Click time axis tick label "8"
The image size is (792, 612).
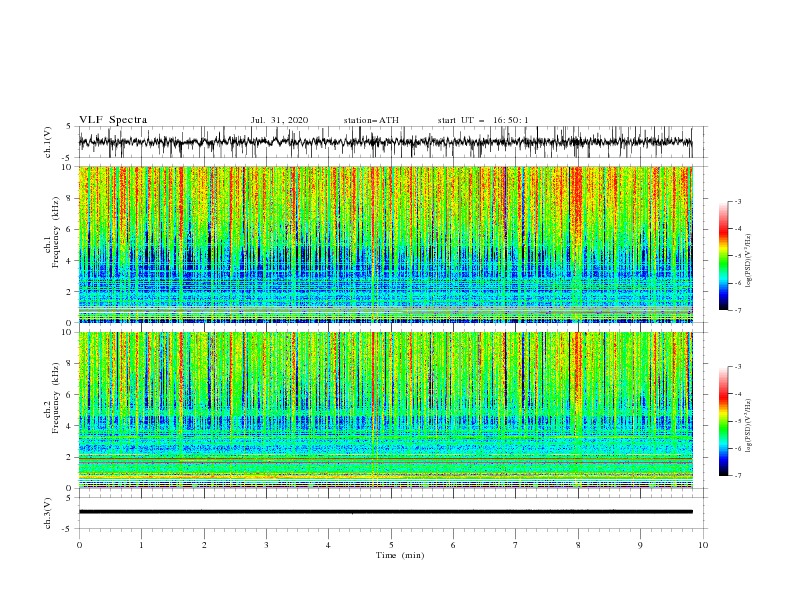(x=578, y=545)
